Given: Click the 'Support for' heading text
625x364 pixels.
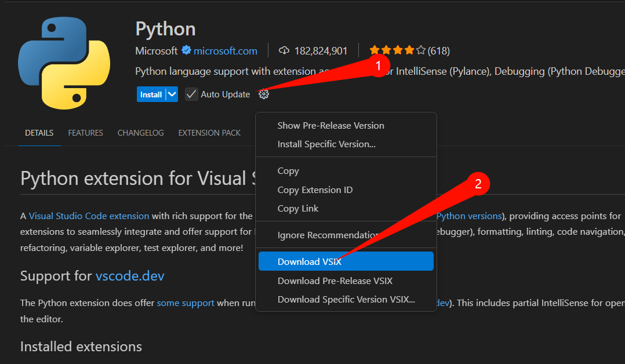Looking at the screenshot, I should pyautogui.click(x=56, y=276).
